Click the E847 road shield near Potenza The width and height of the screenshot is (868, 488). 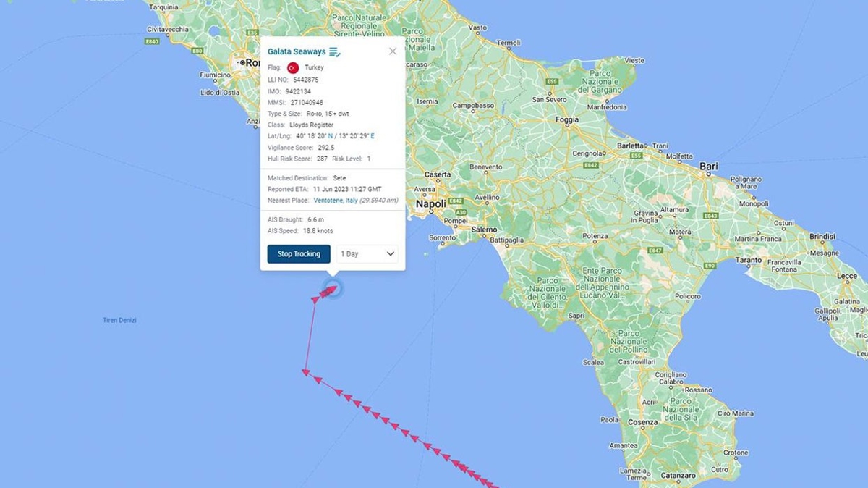pos(655,251)
